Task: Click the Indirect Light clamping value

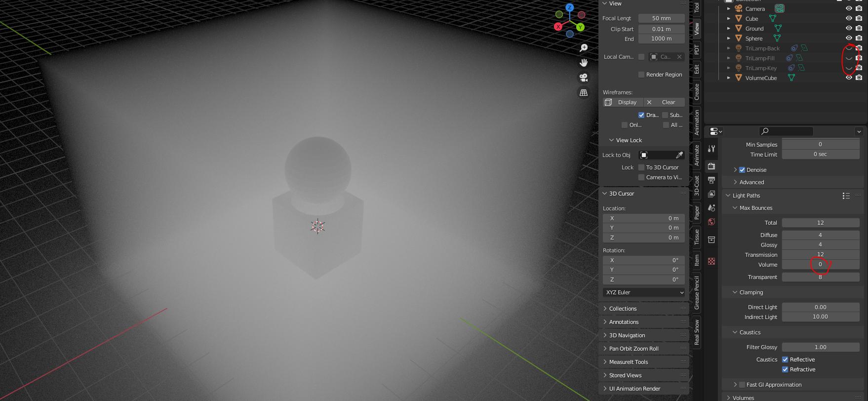Action: pyautogui.click(x=821, y=317)
